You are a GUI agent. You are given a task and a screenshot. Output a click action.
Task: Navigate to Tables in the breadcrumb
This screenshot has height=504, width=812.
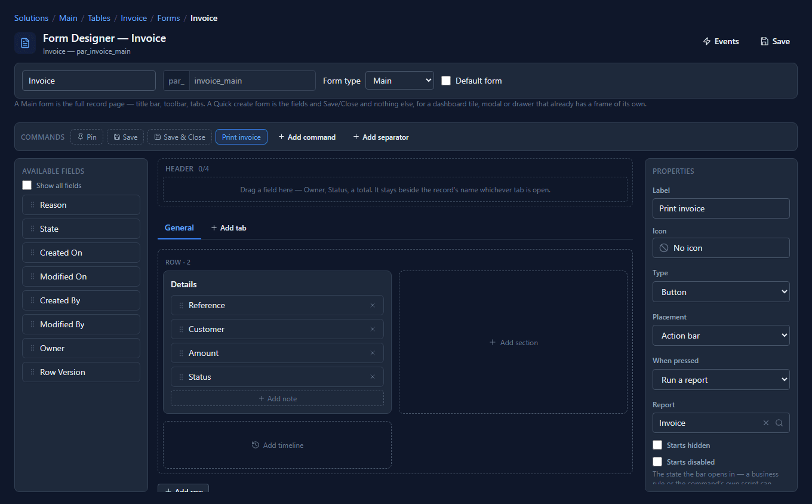(99, 18)
